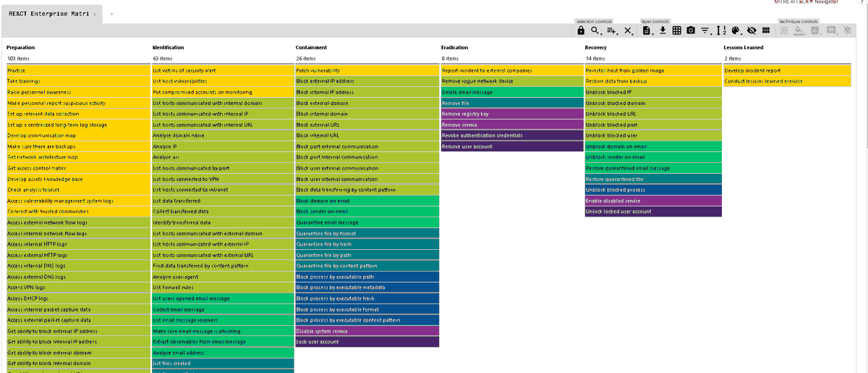Select 'Restore data from backup' cell
This screenshot has width=868, height=373.
(653, 81)
